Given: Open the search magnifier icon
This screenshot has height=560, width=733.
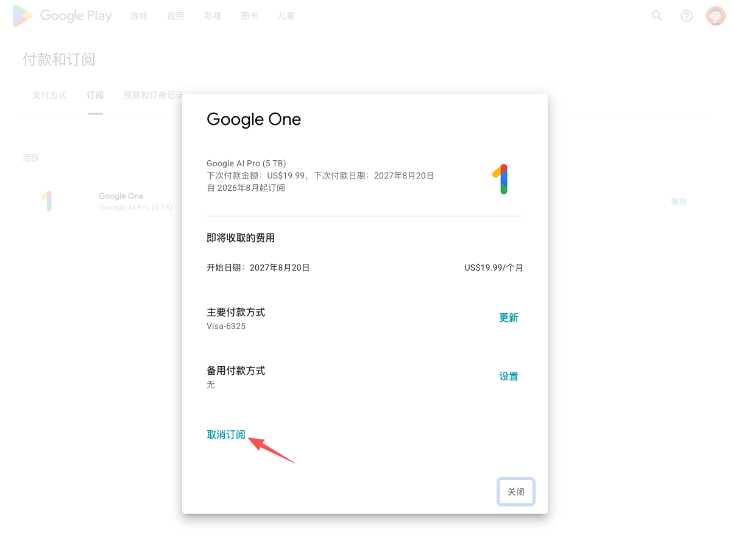Looking at the screenshot, I should tap(657, 16).
